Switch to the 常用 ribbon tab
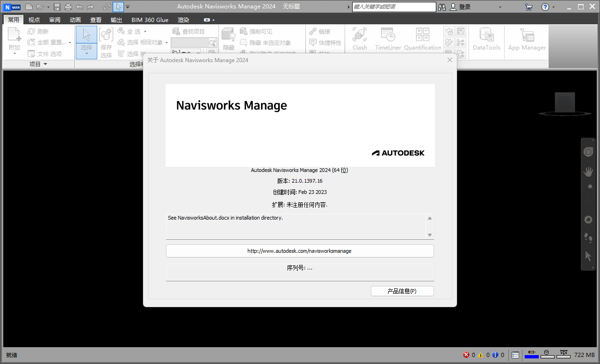This screenshot has height=364, width=600. click(x=14, y=20)
